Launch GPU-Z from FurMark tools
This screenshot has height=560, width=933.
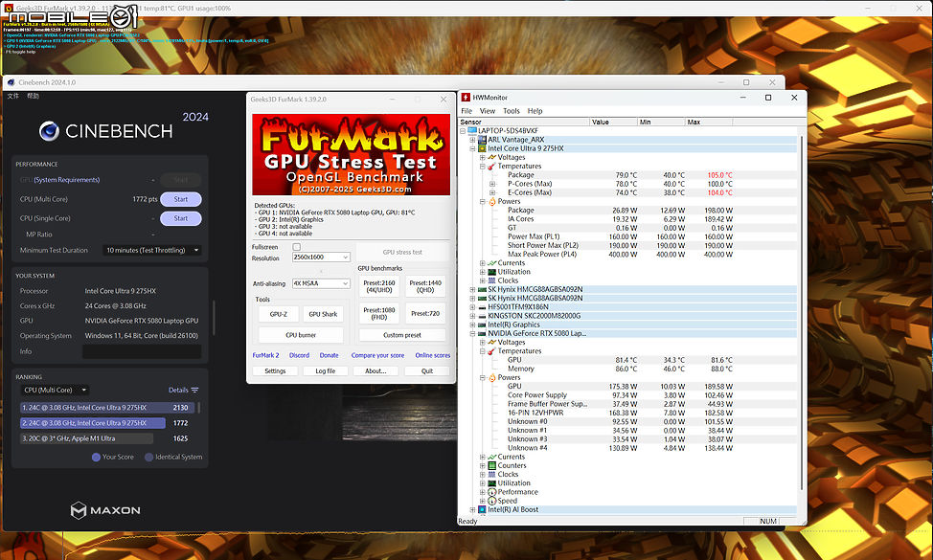(x=279, y=314)
